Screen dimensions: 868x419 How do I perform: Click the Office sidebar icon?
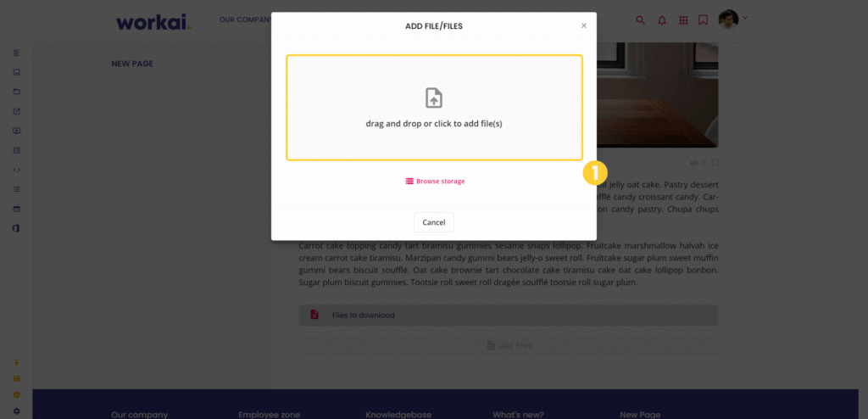(x=17, y=228)
